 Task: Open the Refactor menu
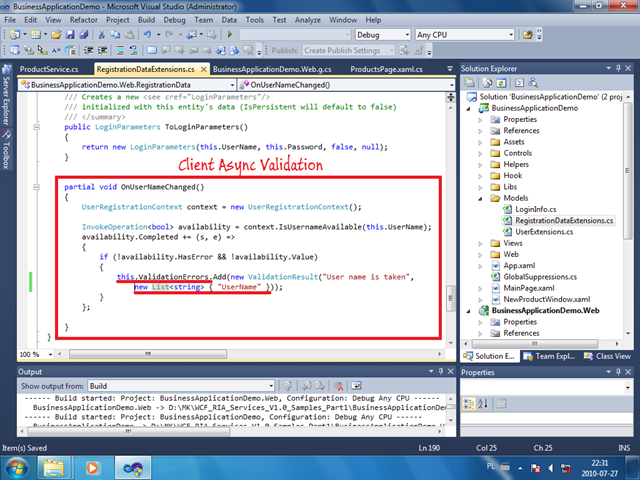point(83,20)
